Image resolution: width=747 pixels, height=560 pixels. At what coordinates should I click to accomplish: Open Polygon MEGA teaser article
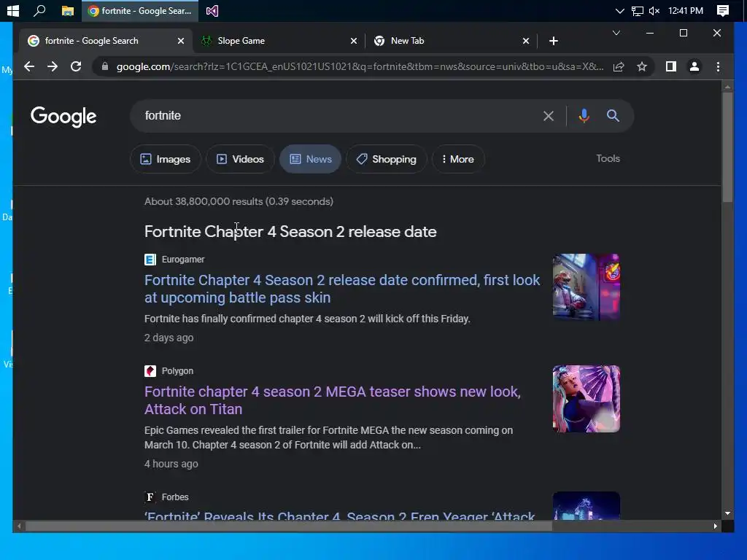(333, 400)
